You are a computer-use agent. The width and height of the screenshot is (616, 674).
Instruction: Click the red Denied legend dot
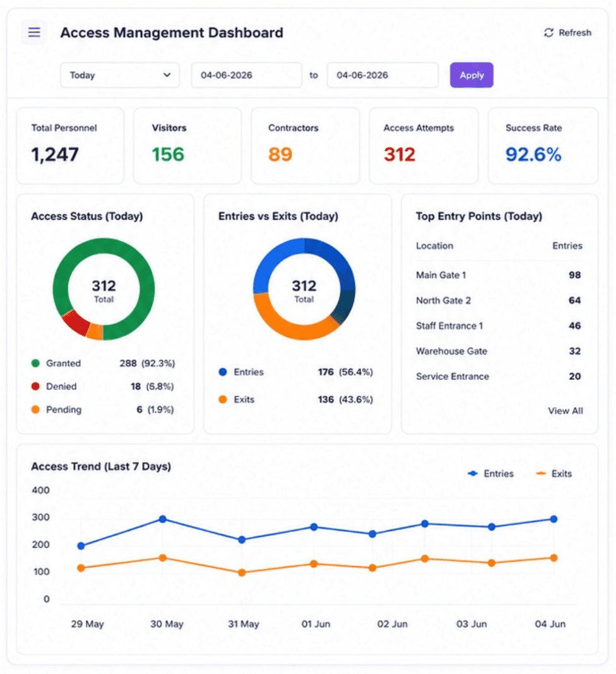point(36,386)
